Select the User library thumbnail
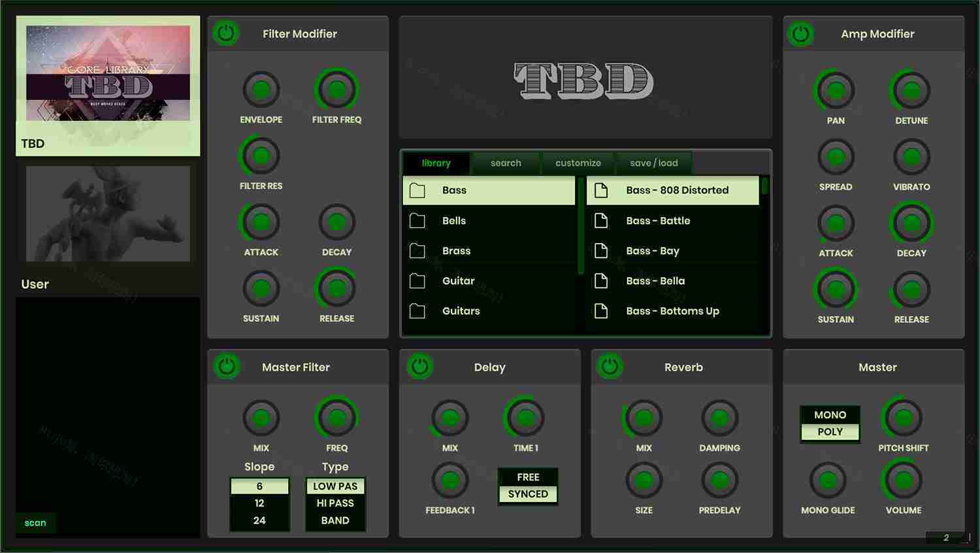 tap(108, 214)
